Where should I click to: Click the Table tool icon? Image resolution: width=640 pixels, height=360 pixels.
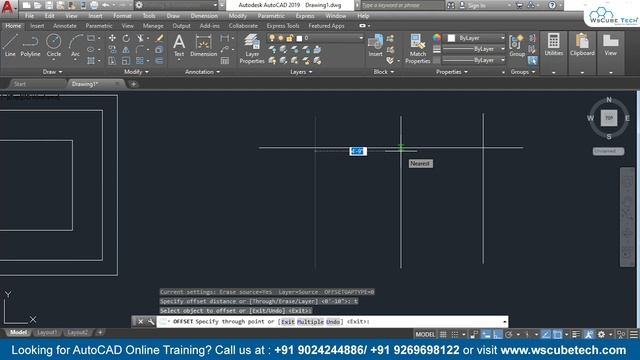point(224,61)
